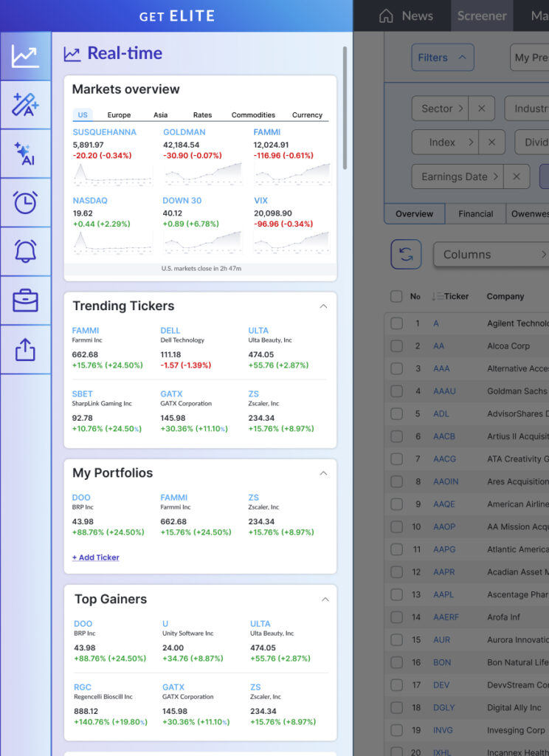Open the GOLDMAN sparkline chart
Screen dimensions: 549x756
coord(203,174)
